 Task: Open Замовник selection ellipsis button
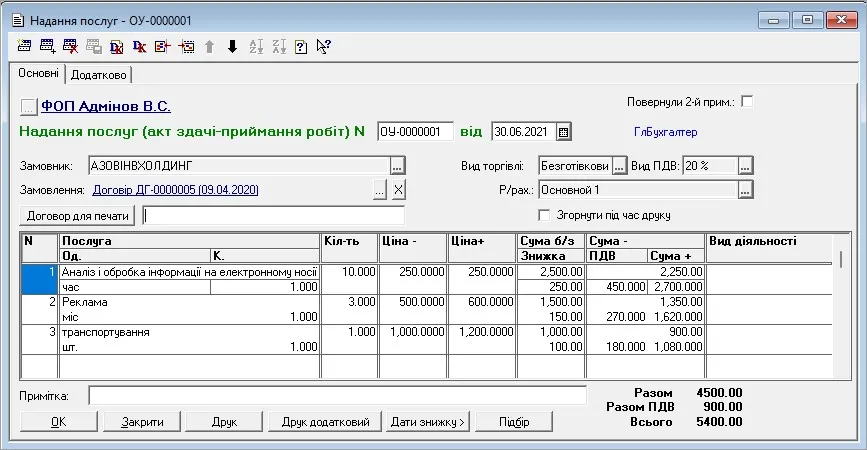pos(398,165)
